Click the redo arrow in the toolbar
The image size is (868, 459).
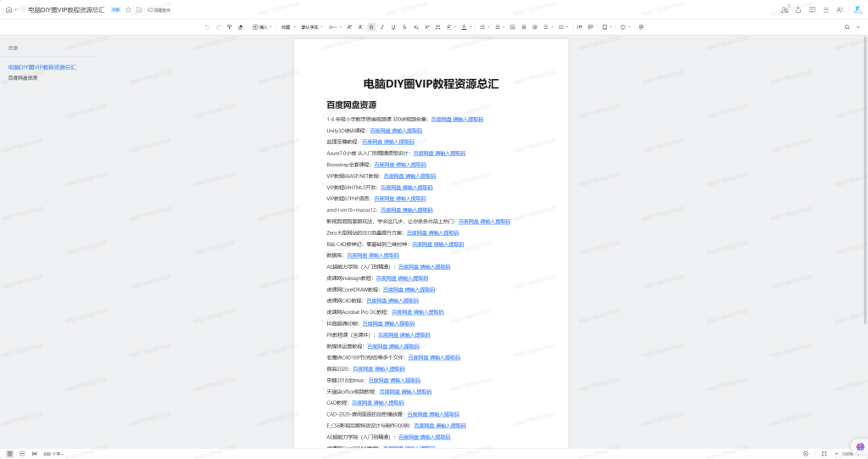tap(218, 26)
